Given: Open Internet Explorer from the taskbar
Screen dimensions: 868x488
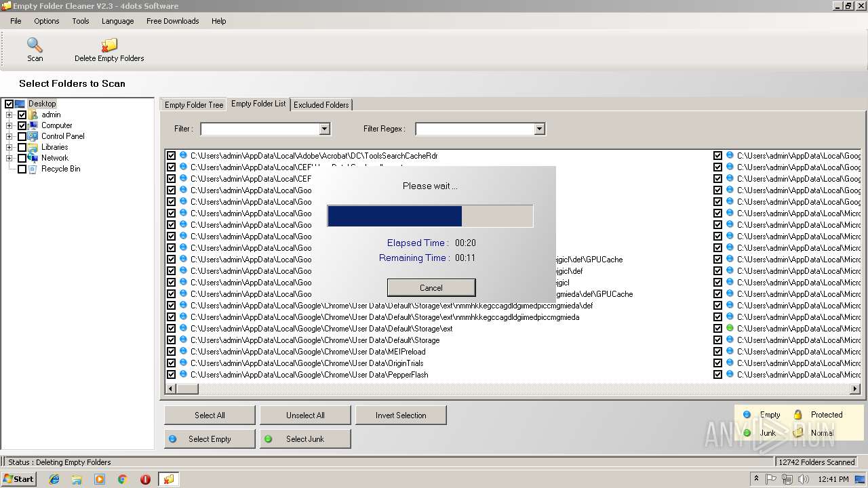Looking at the screenshot, I should tap(54, 479).
